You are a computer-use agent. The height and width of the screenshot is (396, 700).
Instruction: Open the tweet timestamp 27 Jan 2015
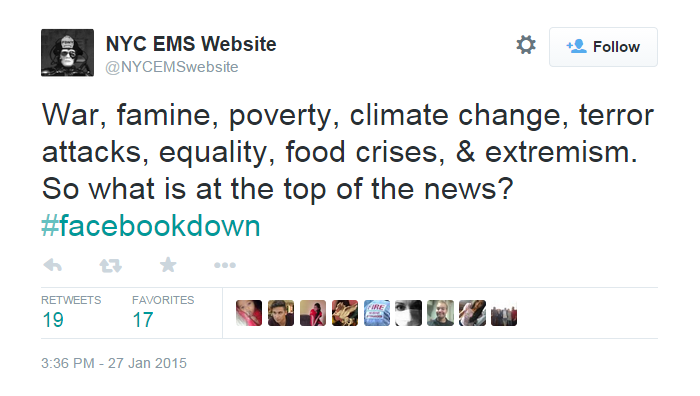tap(114, 363)
